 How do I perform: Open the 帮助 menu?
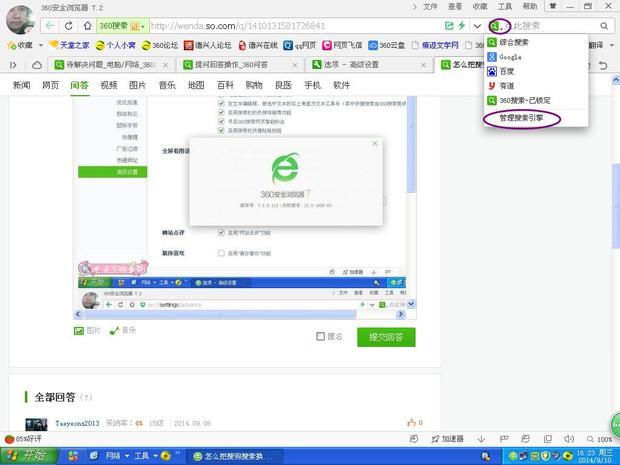pos(530,6)
